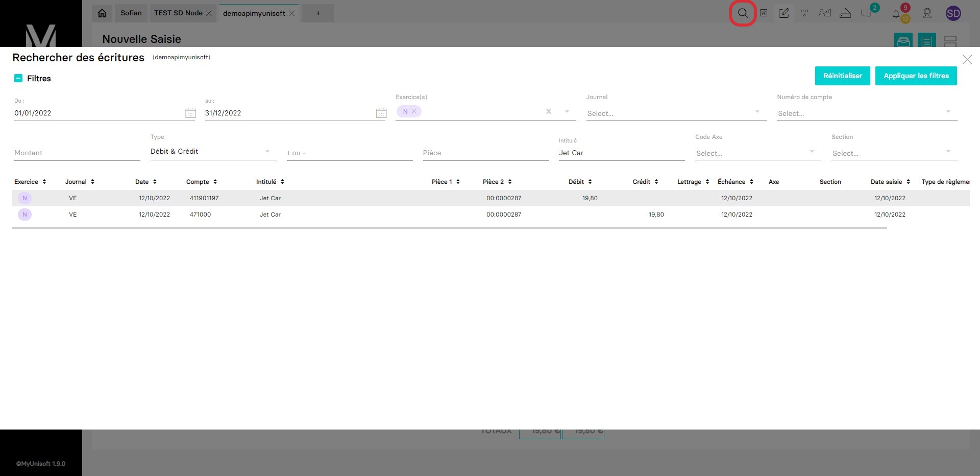
Task: Click the + ou - input field
Action: pos(349,153)
